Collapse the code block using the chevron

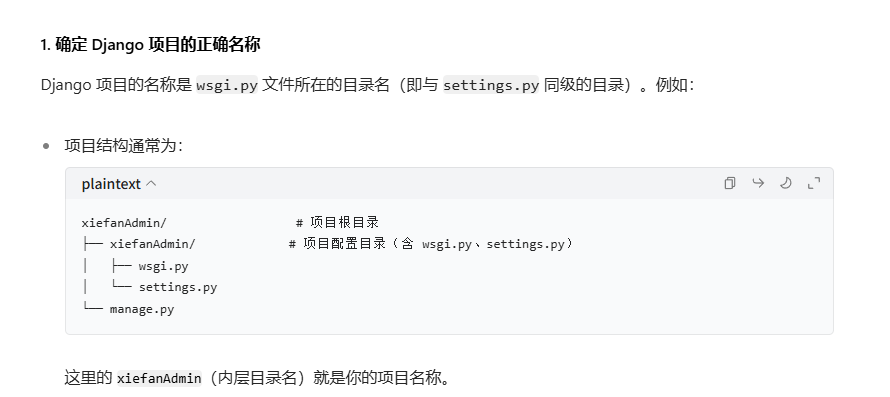coord(151,184)
